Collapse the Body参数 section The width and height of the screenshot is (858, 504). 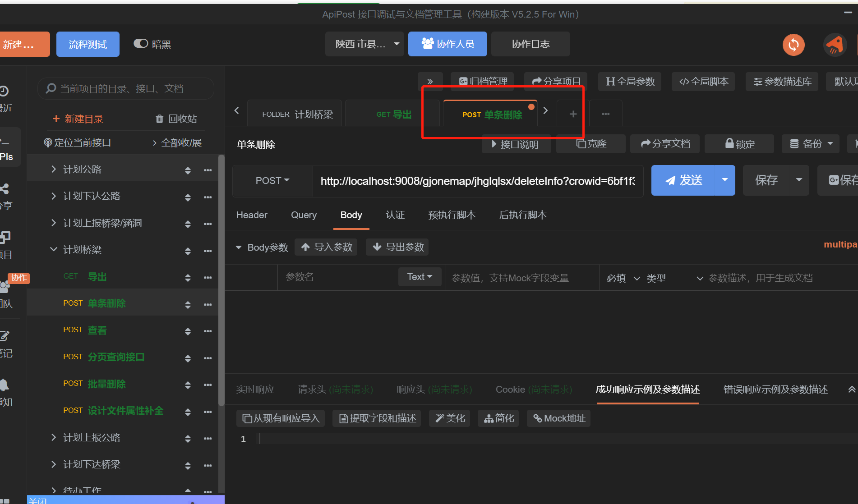(239, 247)
